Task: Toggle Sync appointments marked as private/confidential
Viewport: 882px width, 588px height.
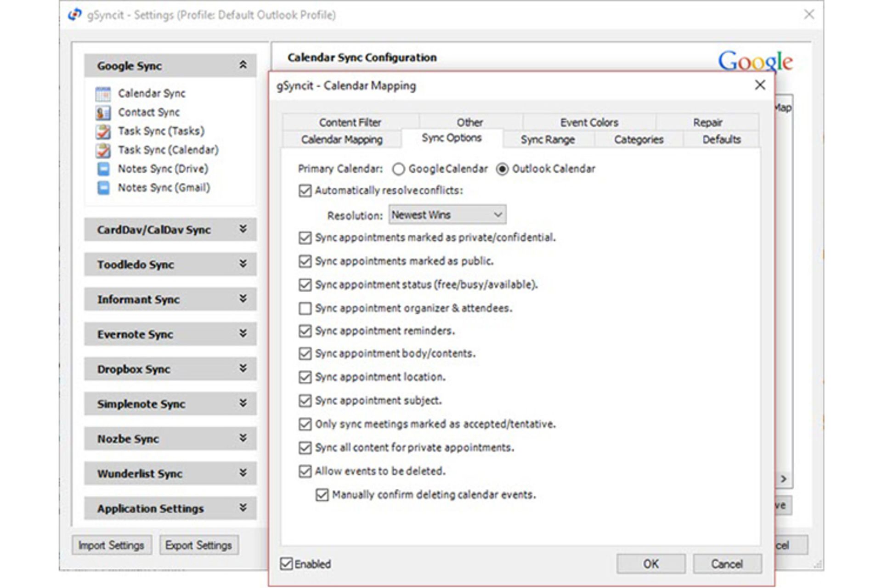Action: coord(305,237)
